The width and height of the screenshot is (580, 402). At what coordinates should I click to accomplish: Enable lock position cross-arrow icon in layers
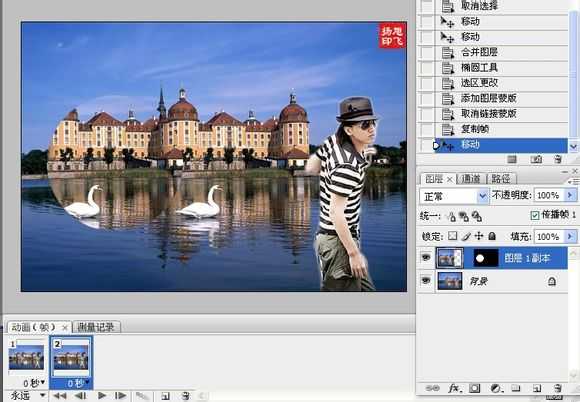pos(479,236)
